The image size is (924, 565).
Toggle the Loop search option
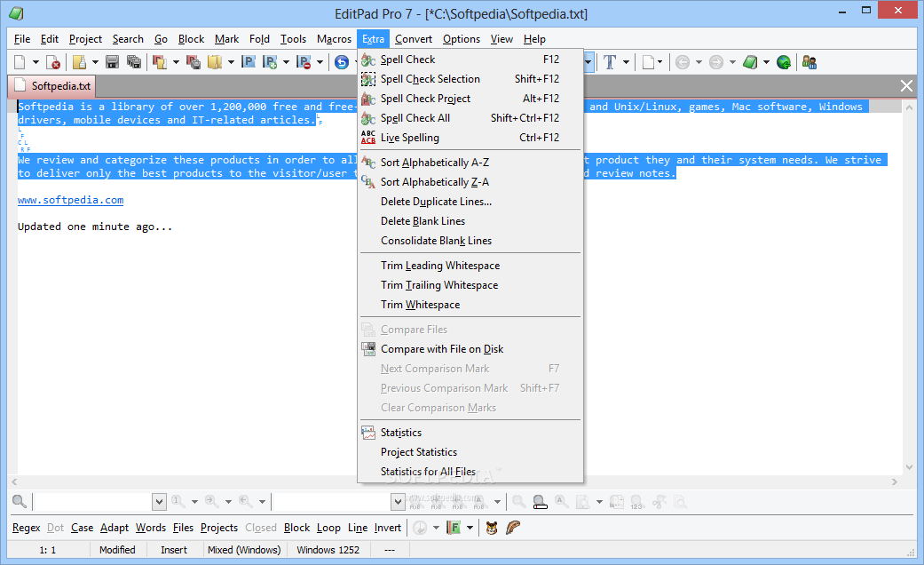(328, 528)
